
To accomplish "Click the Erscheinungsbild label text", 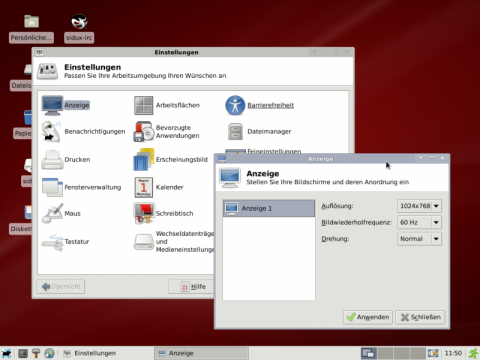I will tap(182, 160).
